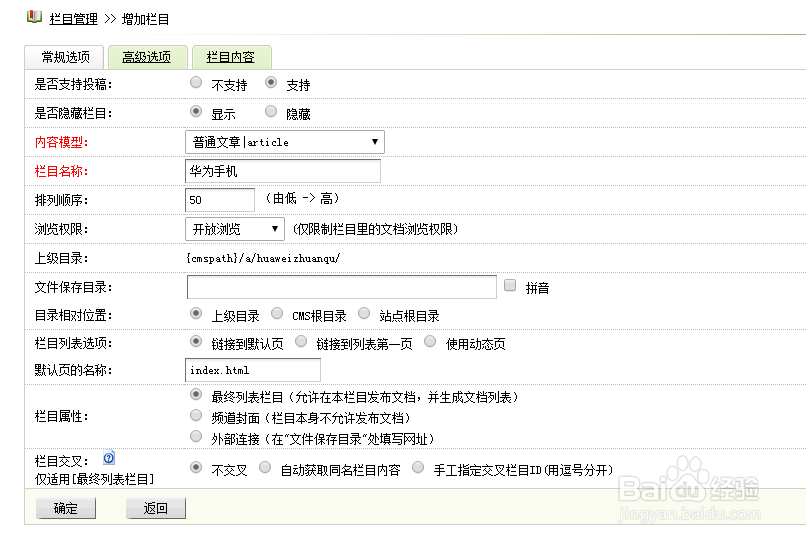Choose 显示 for 是否隐藏栏目
Image resolution: width=806 pixels, height=542 pixels.
196,111
